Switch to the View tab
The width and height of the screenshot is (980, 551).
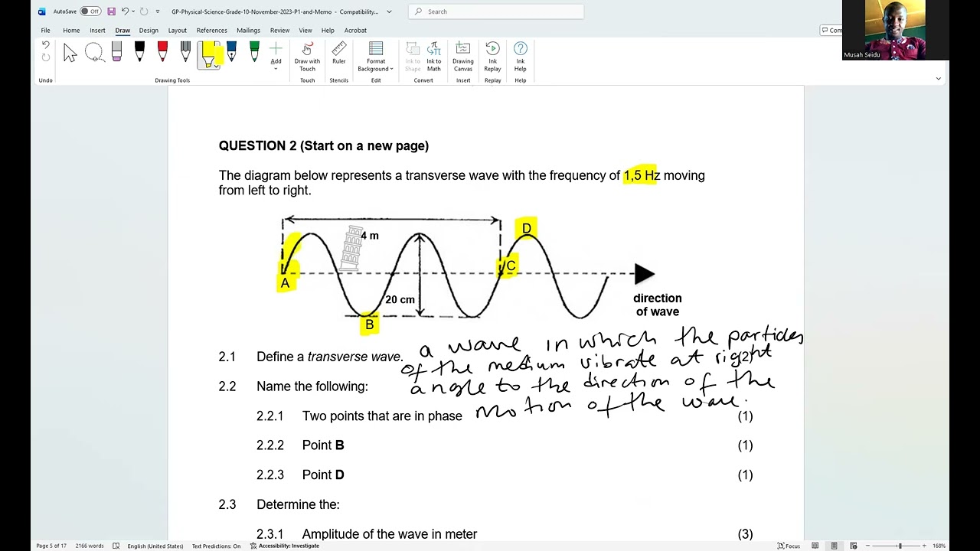[305, 31]
